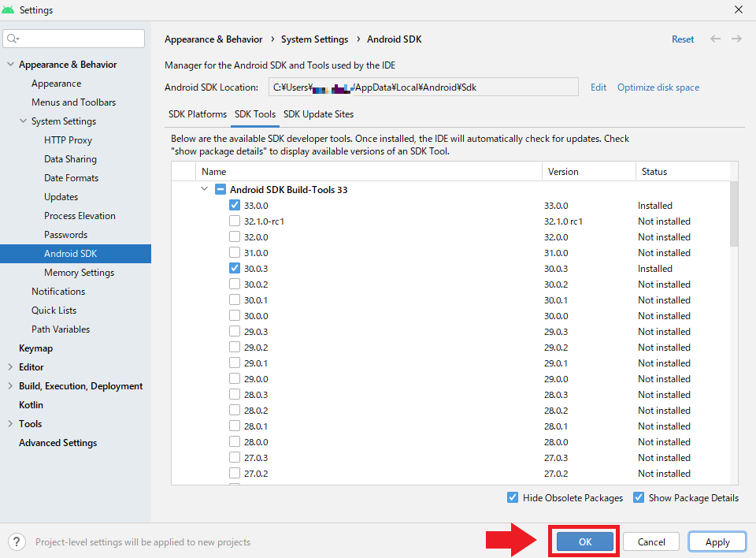Click the OK button
This screenshot has width=756, height=558.
(x=585, y=541)
